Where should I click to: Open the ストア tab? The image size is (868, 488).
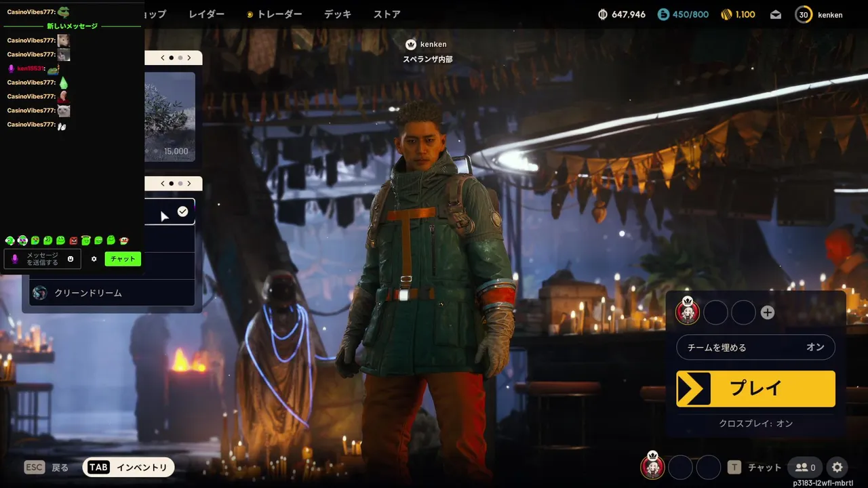(387, 14)
